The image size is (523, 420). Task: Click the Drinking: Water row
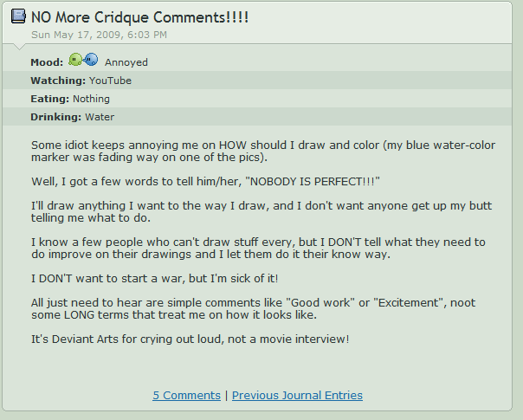click(x=72, y=117)
